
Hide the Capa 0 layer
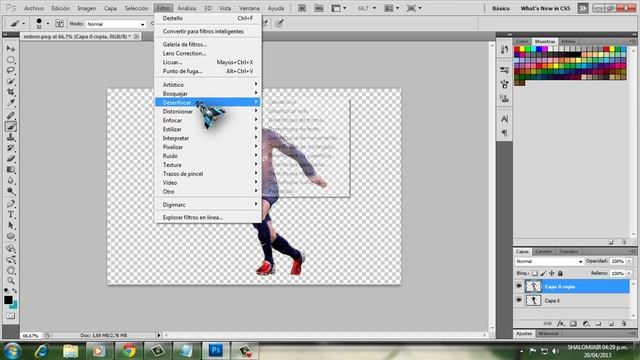pyautogui.click(x=519, y=300)
